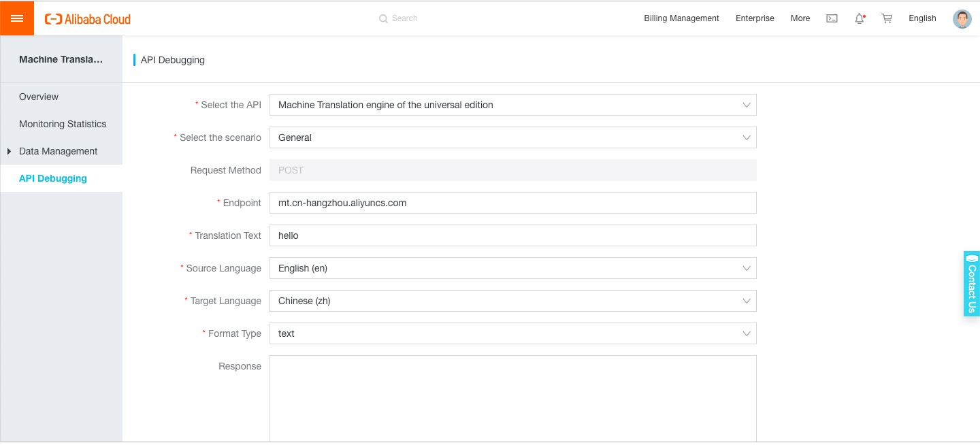Open Billing Management menu
Viewport: 980px width, 445px height.
(x=681, y=18)
